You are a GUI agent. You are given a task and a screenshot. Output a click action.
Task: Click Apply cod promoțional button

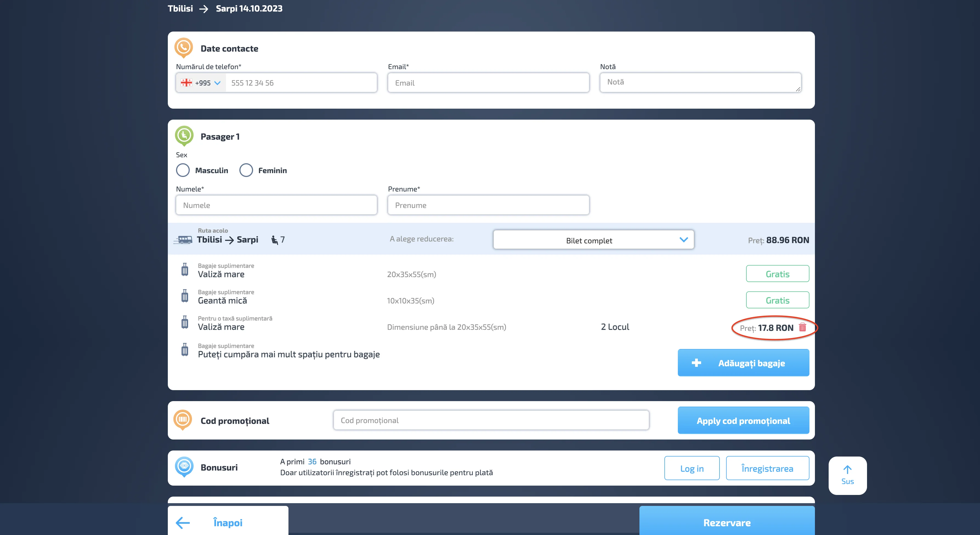tap(743, 420)
